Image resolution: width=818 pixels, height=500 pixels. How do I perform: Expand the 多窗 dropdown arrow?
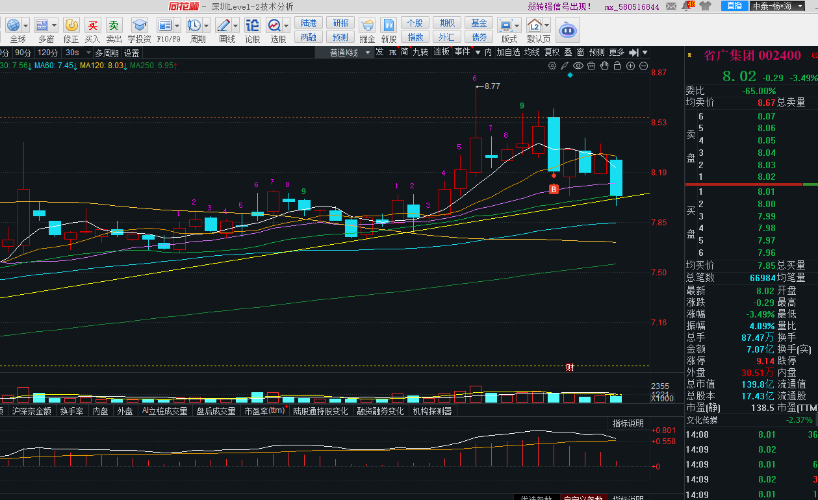(x=54, y=26)
